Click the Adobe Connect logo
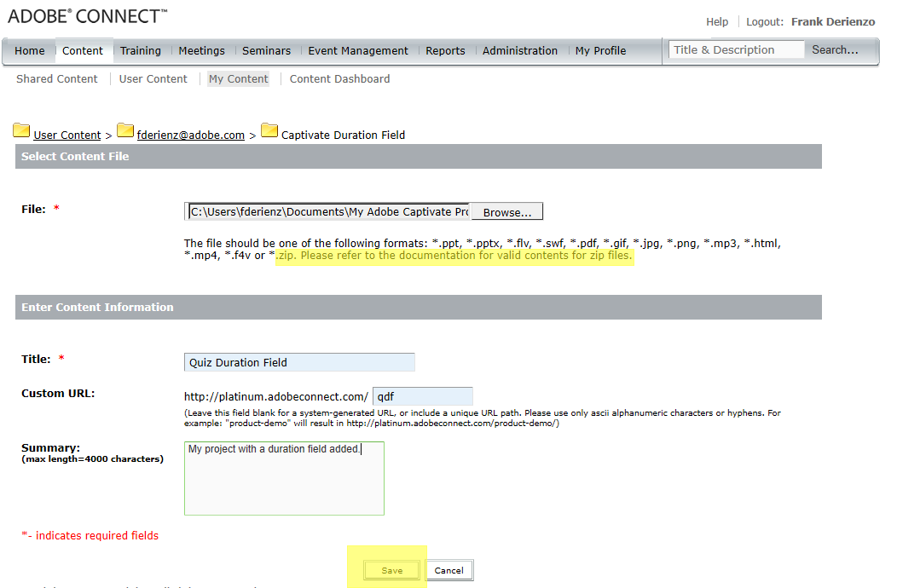 coord(88,16)
